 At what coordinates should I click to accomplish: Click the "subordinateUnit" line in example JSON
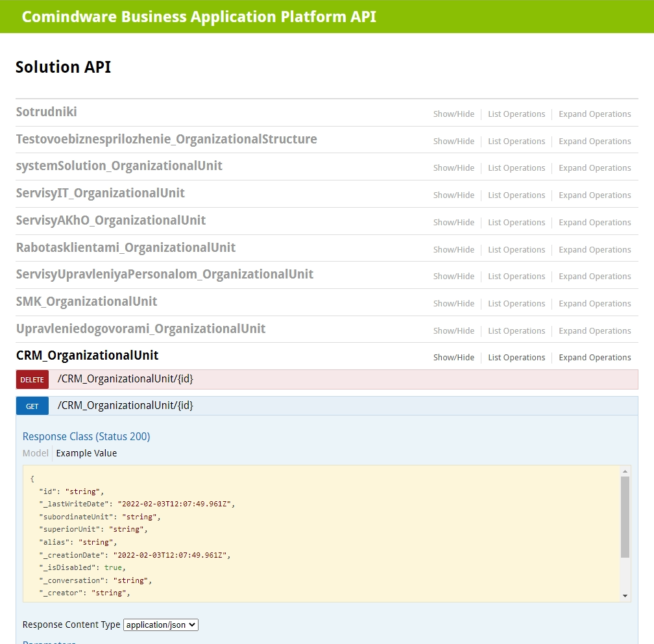point(100,517)
